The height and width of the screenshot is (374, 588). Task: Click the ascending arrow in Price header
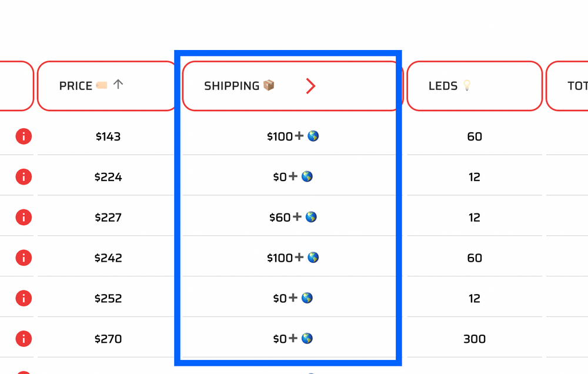(118, 85)
